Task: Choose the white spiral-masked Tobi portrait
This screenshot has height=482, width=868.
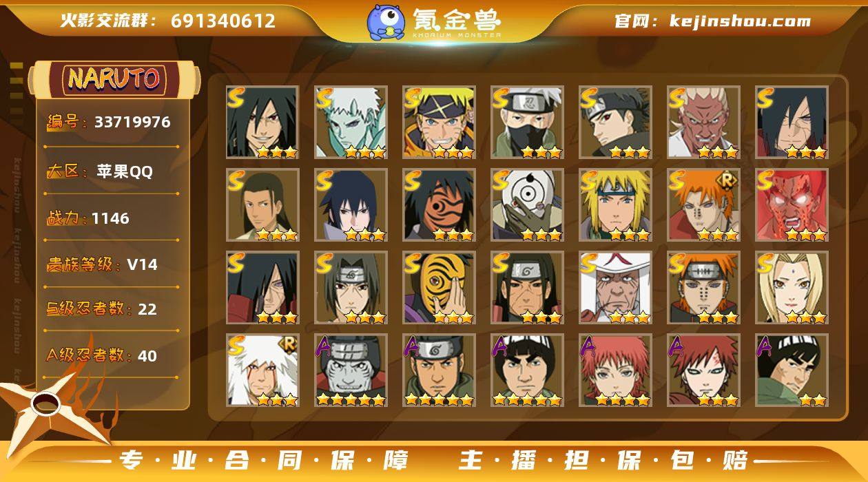Action: [527, 205]
